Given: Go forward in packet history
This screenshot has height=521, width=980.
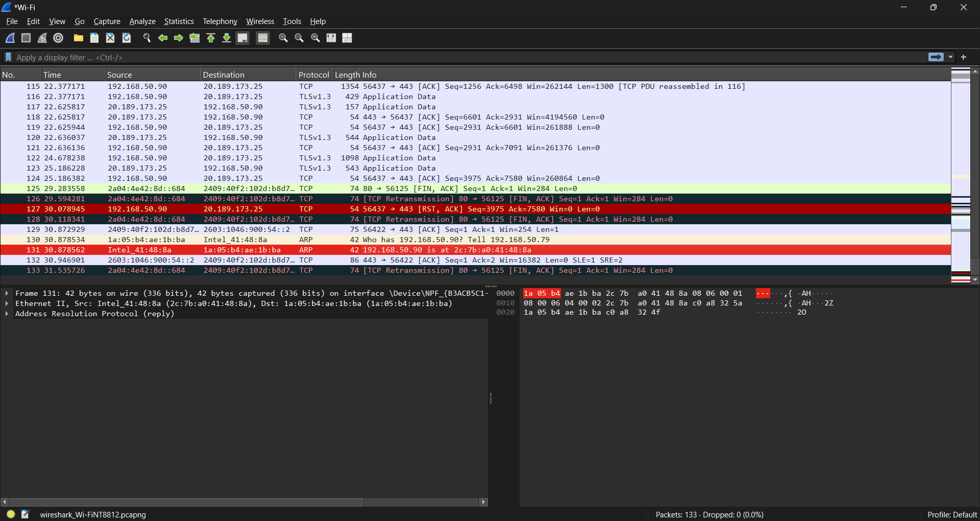Looking at the screenshot, I should click(x=179, y=38).
